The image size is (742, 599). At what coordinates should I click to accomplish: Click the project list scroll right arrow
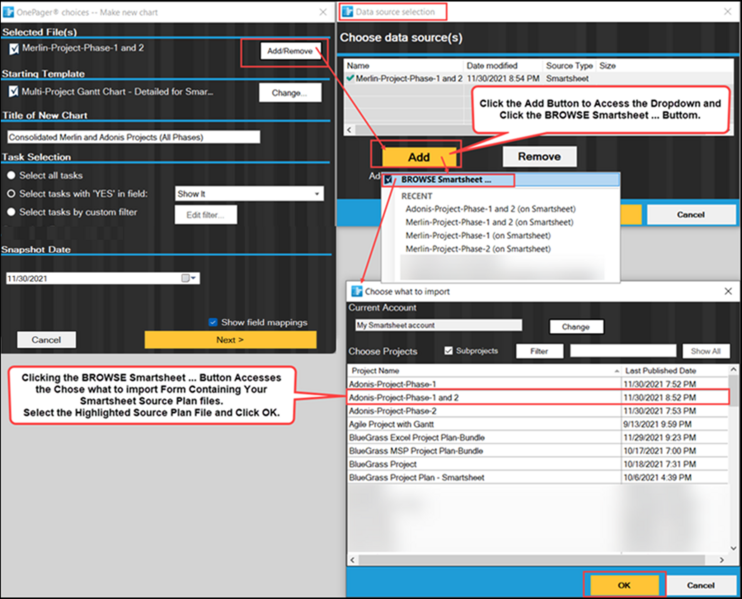tap(722, 560)
